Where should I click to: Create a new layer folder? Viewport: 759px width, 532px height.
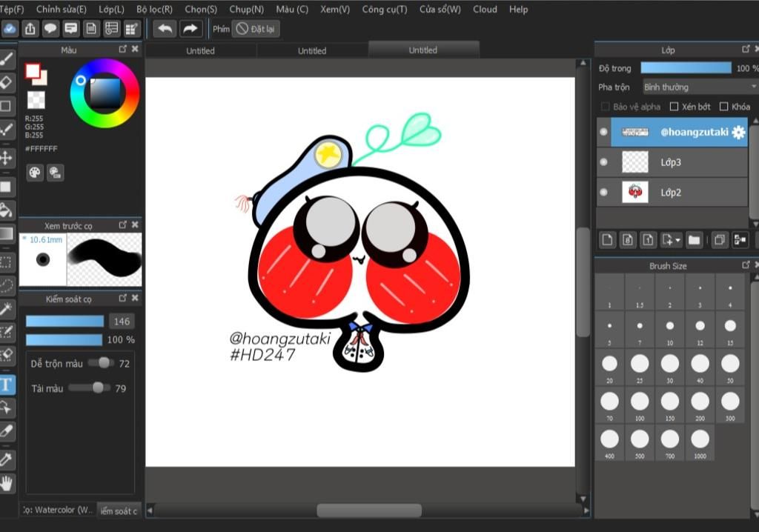[x=694, y=239]
